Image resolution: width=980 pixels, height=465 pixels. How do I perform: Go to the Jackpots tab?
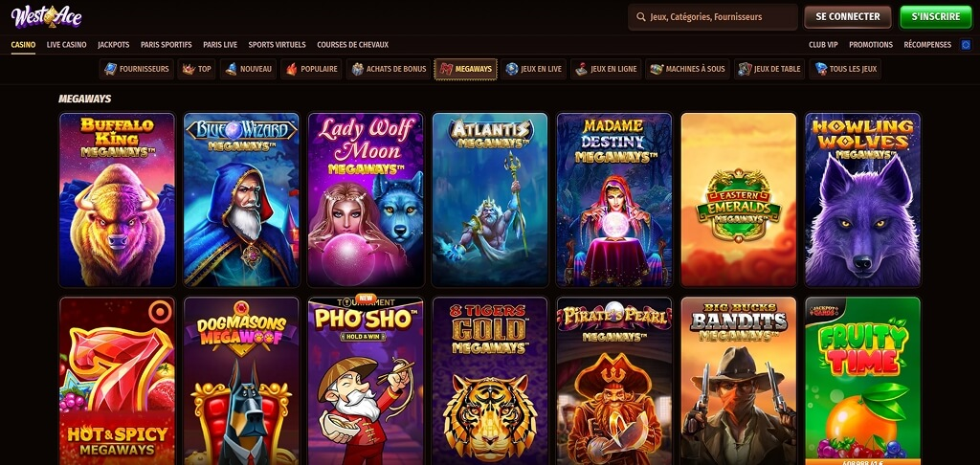point(114,44)
